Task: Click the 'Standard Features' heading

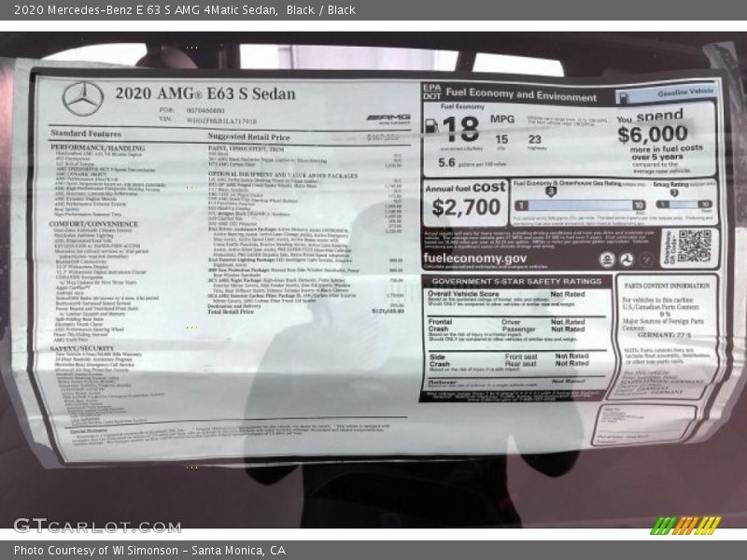Action: pyautogui.click(x=86, y=133)
